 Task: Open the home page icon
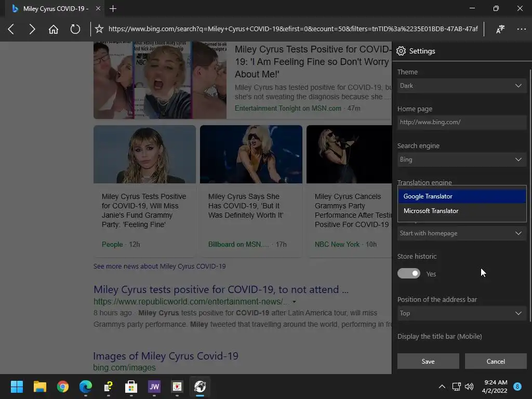(x=54, y=29)
